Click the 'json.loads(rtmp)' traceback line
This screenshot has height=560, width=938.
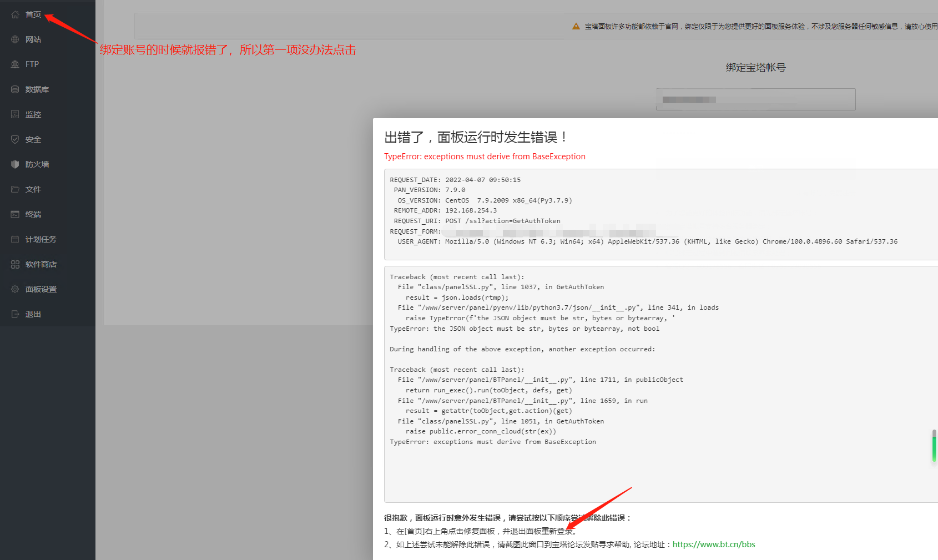(457, 297)
